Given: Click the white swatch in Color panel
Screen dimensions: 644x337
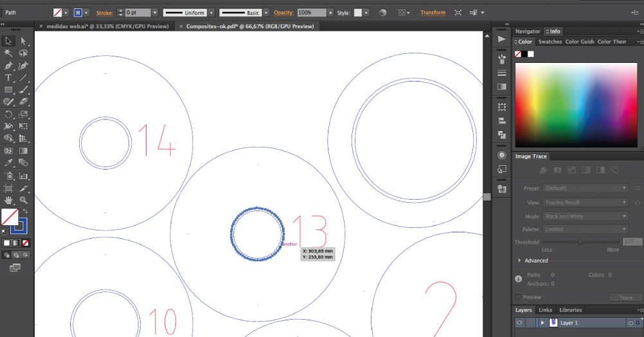Looking at the screenshot, I should point(531,54).
